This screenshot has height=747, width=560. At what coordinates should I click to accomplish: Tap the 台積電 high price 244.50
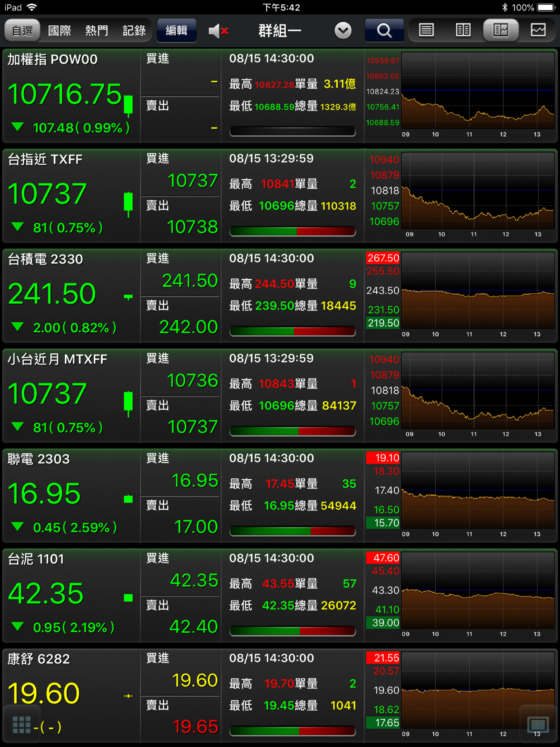click(x=274, y=284)
